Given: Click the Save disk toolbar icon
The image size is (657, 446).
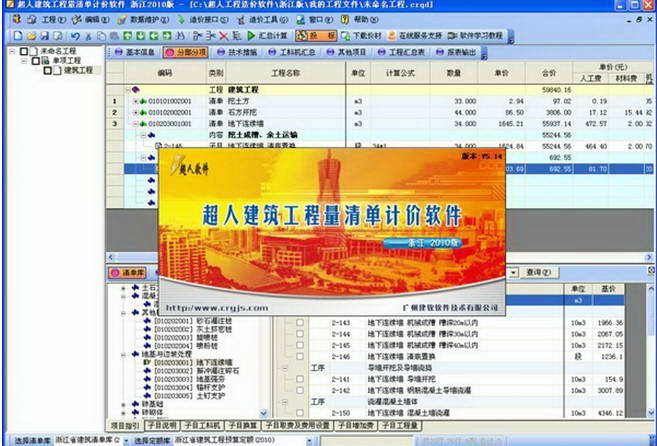Looking at the screenshot, I should click(x=44, y=36).
